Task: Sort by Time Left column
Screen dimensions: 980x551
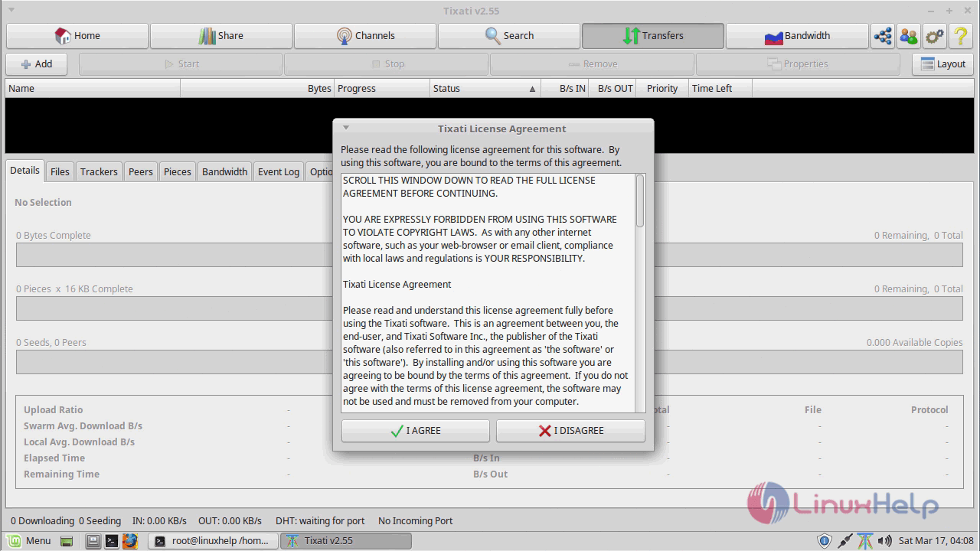Action: coord(720,89)
